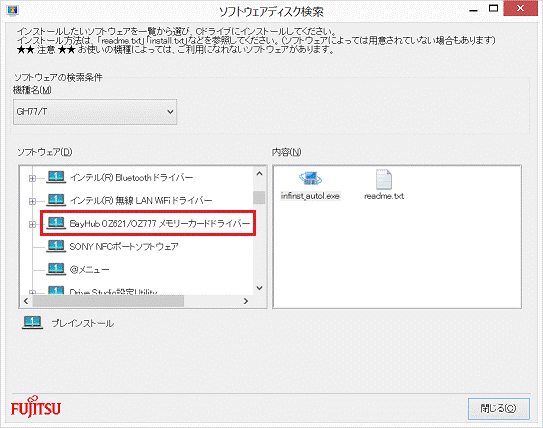Click the laptop icon beside インテル(R) Bluetooth ドライバー

(x=56, y=177)
